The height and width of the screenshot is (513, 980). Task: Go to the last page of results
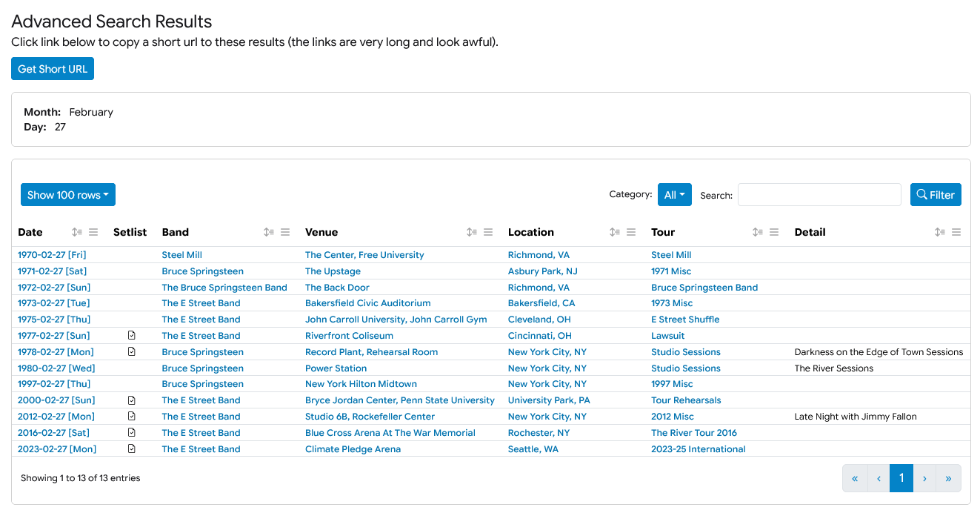click(948, 478)
